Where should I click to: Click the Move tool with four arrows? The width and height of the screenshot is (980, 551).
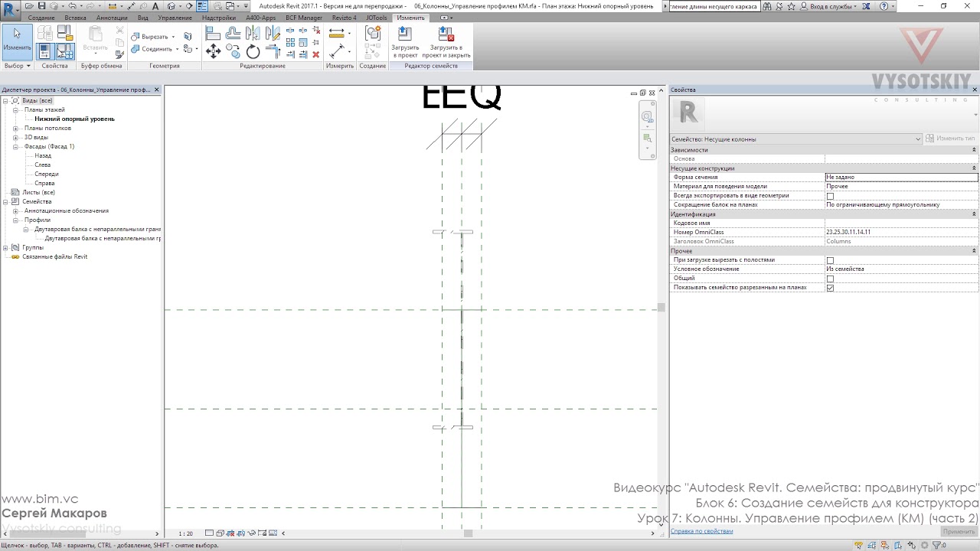tap(213, 52)
